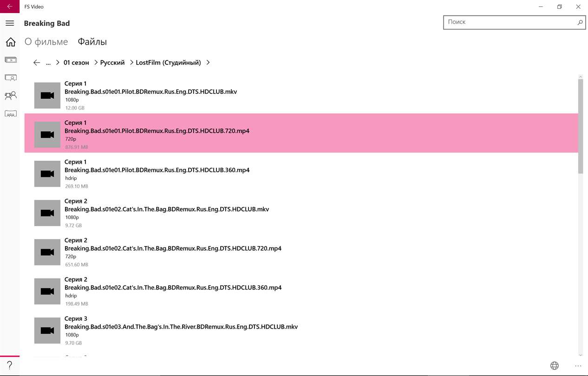588x376 pixels.
Task: Click the breadcrumb ellipsis item
Action: 48,63
